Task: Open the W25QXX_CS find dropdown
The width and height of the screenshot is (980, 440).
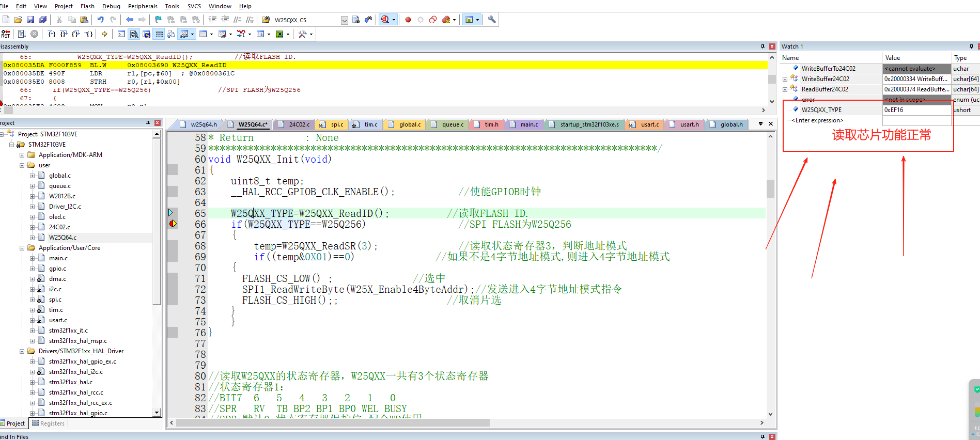Action: [x=344, y=20]
